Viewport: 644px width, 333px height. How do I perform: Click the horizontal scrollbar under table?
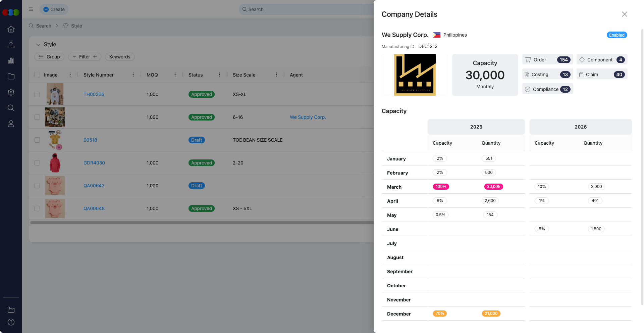[x=201, y=223]
